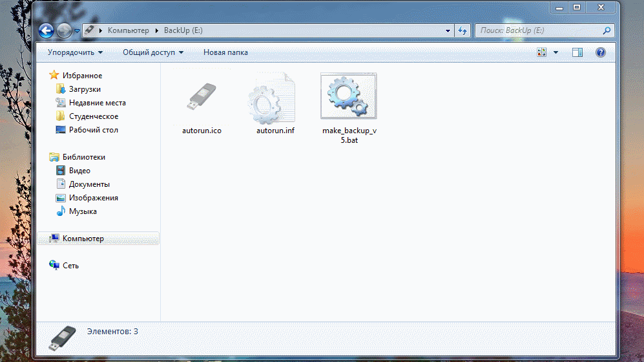Viewport: 644px width, 362px height.
Task: Click the autorun.inf file name
Action: click(275, 131)
